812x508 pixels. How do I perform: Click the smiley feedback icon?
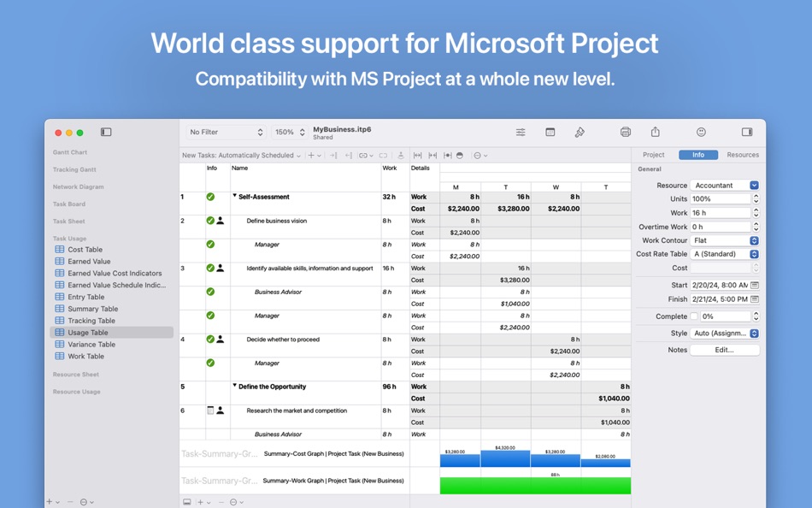(x=701, y=133)
